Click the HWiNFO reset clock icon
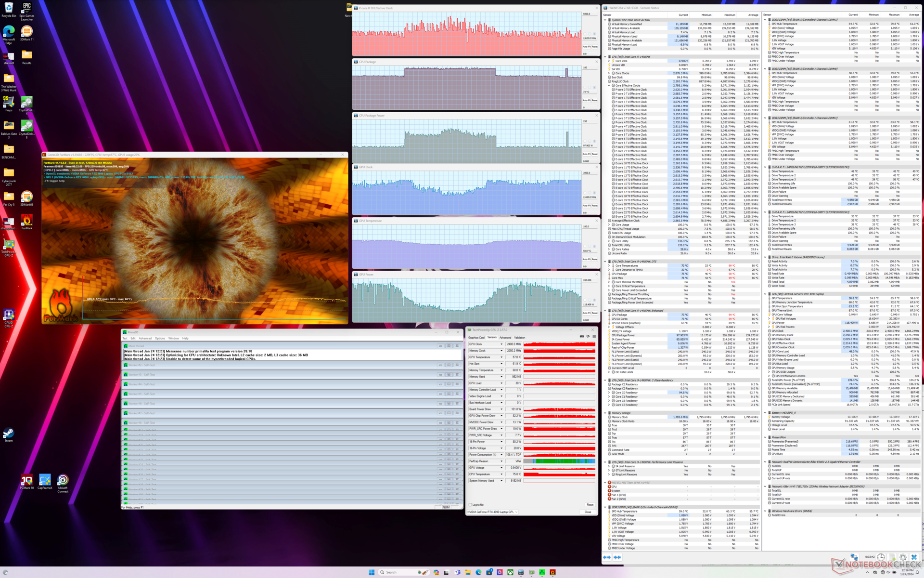 pos(881,557)
